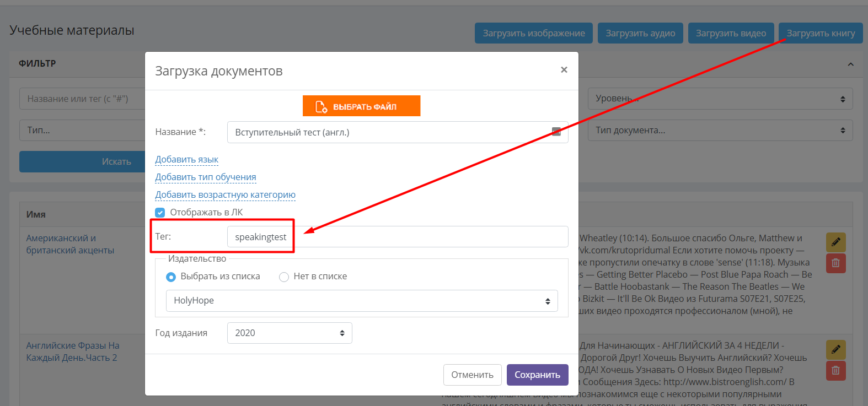The width and height of the screenshot is (868, 406).
Task: Open the HolyHope publisher dropdown
Action: (x=362, y=301)
